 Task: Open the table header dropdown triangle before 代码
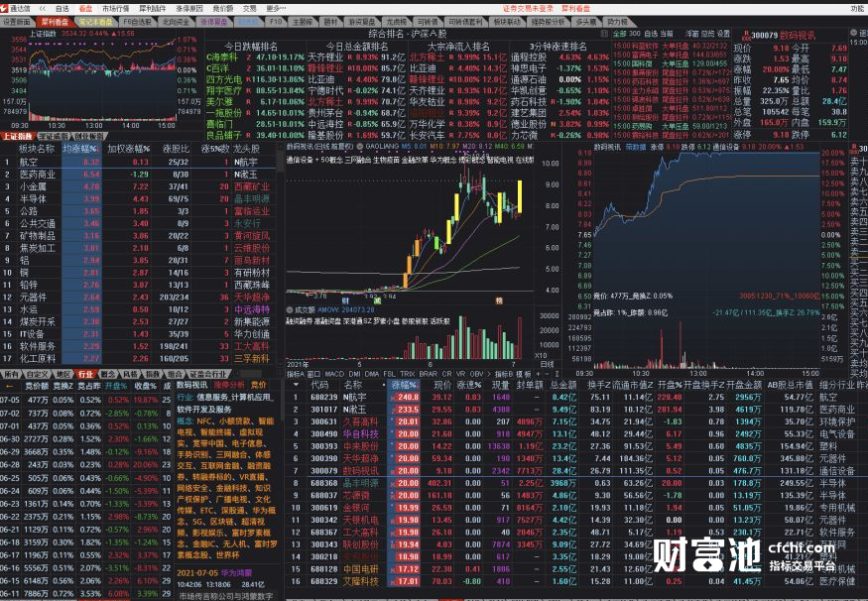[297, 385]
